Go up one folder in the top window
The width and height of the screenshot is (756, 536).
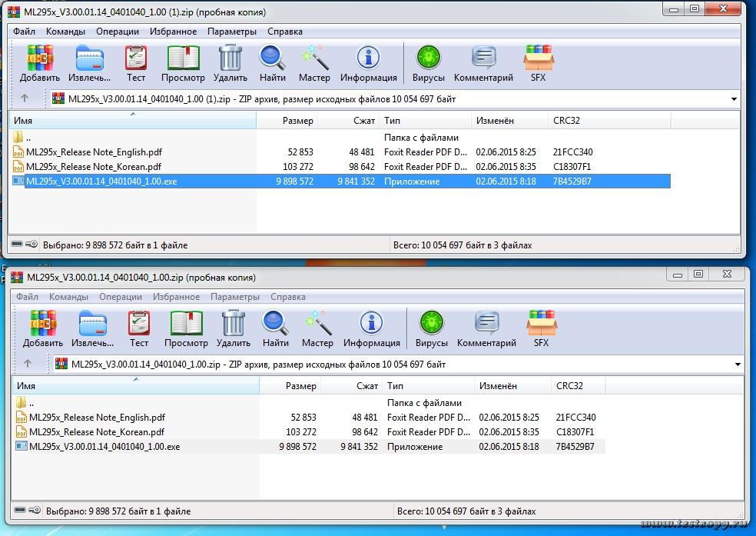[x=25, y=98]
